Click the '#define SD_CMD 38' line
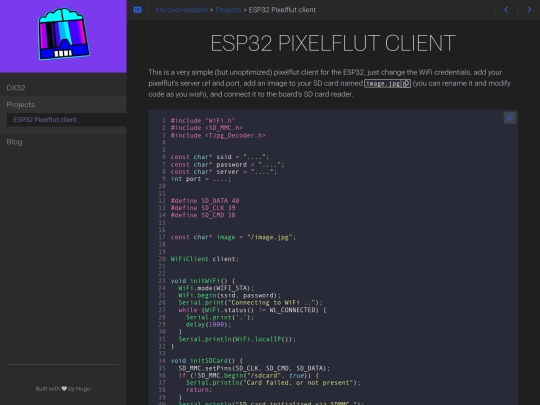 pyautogui.click(x=203, y=215)
